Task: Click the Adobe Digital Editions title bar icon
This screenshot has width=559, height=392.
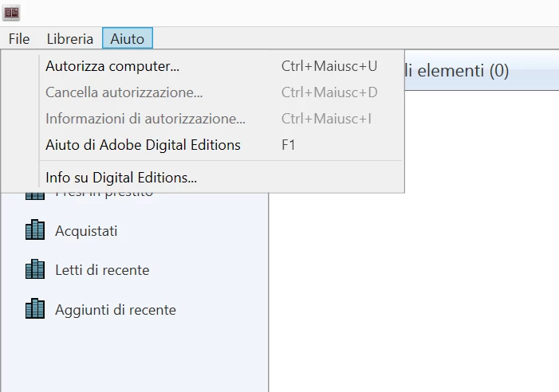Action: tap(12, 13)
